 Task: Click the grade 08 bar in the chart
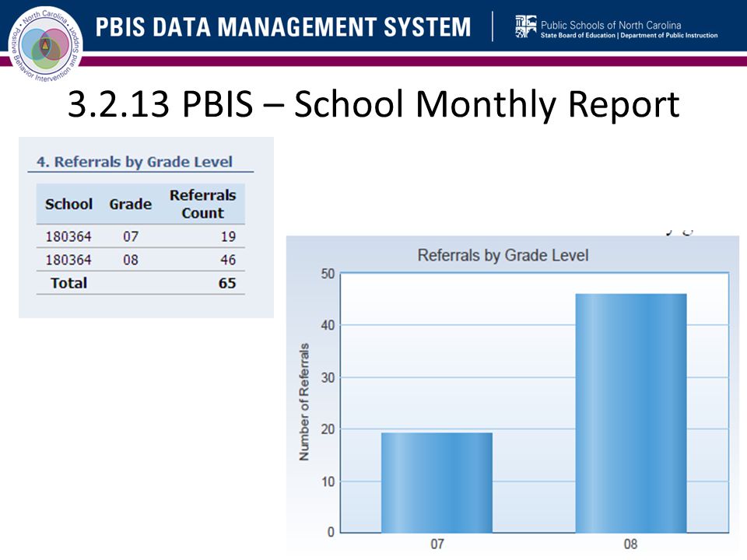pos(631,413)
